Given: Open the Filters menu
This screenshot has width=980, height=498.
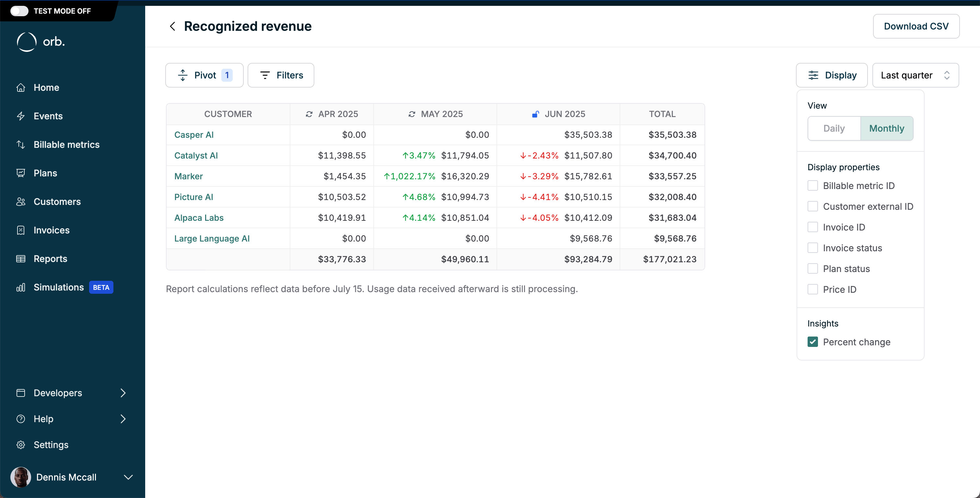Looking at the screenshot, I should 281,76.
